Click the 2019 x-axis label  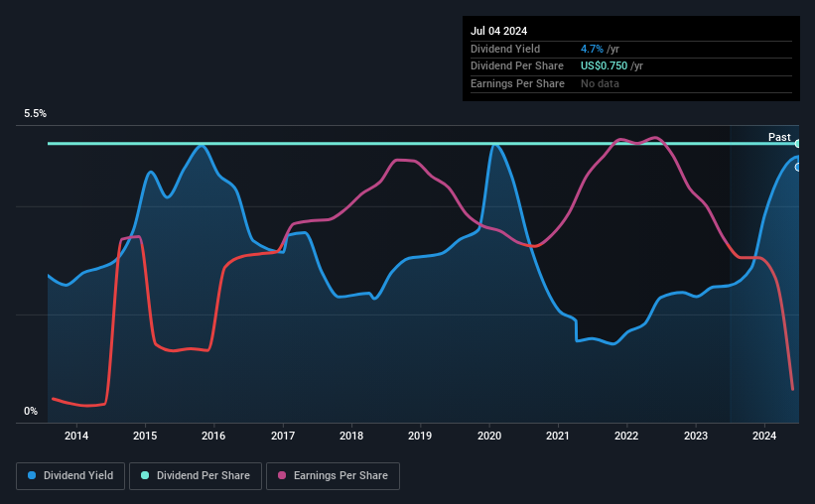coord(420,436)
